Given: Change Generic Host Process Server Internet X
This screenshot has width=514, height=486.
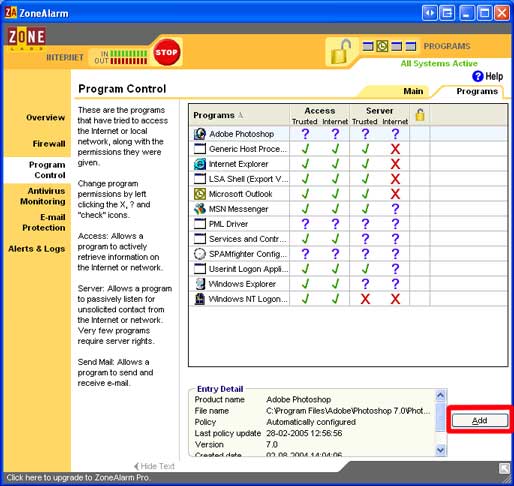Looking at the screenshot, I should click(395, 149).
